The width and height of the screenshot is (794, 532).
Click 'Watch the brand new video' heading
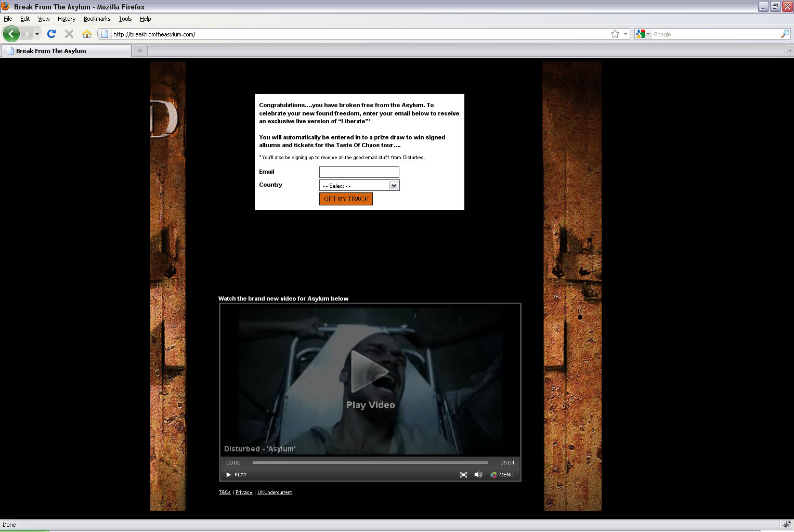point(283,299)
